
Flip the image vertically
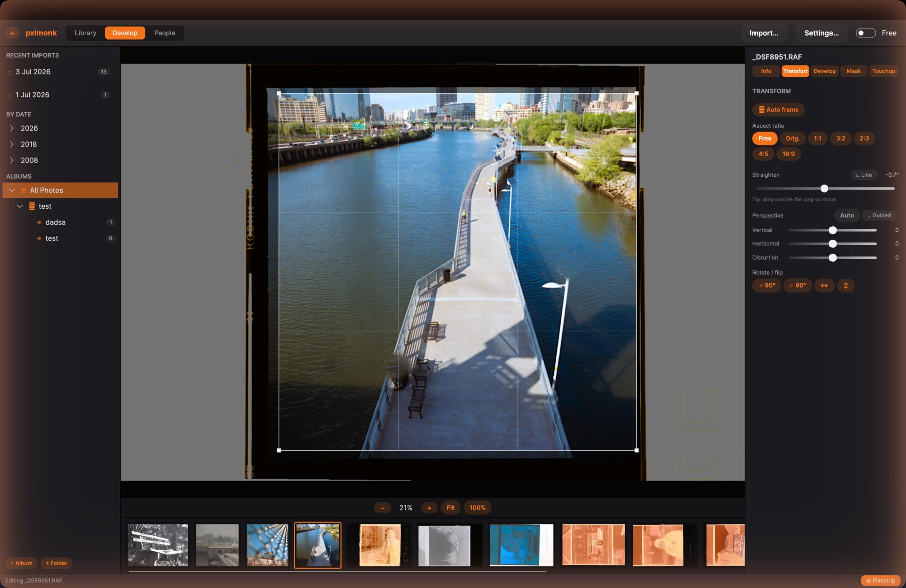coord(846,286)
